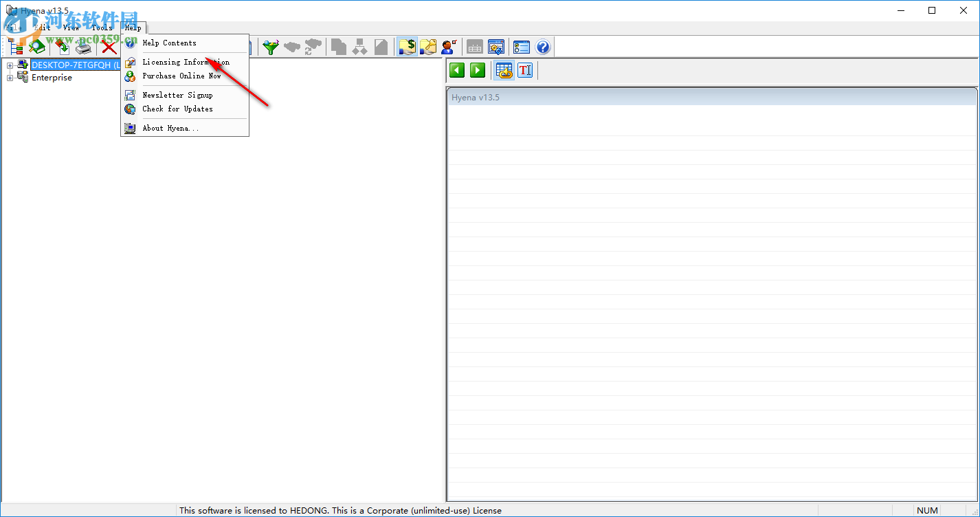The height and width of the screenshot is (517, 980).
Task: Click the gray table grid icon
Action: click(x=475, y=47)
